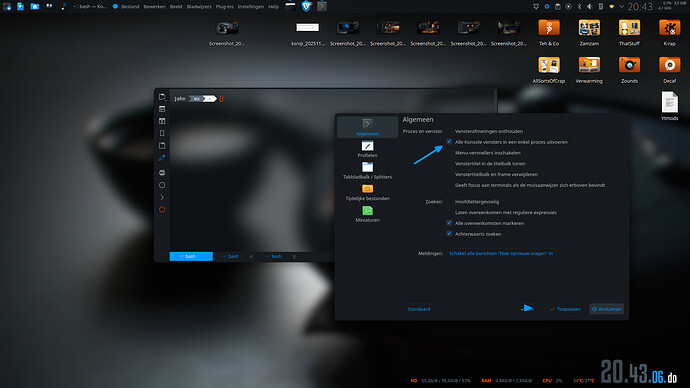Expand hidden system tray icons arrow
This screenshot has height=388, width=690.
tap(621, 7)
